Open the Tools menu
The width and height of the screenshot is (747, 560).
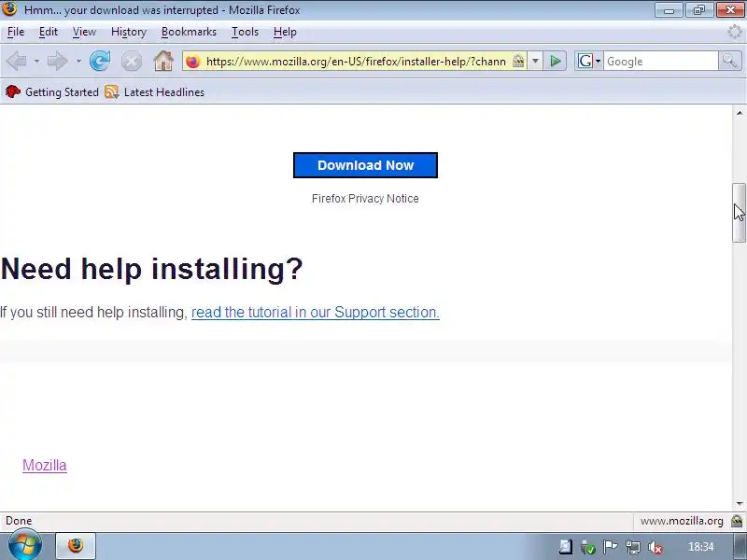pos(245,32)
